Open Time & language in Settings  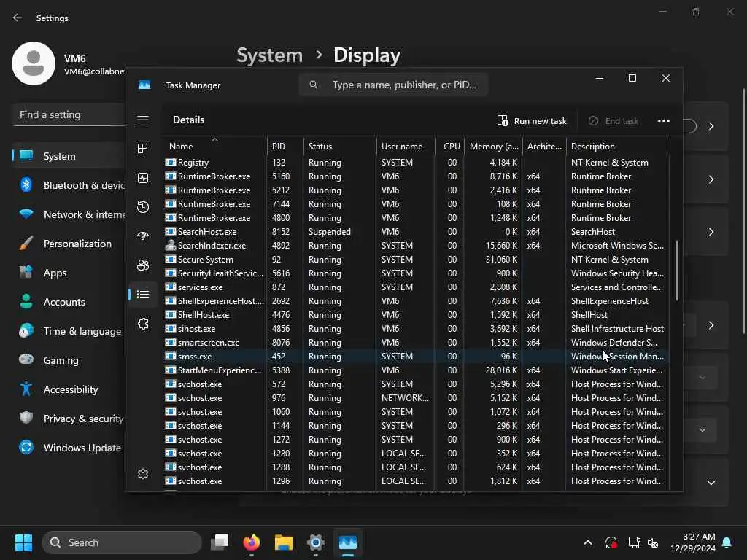(x=69, y=331)
